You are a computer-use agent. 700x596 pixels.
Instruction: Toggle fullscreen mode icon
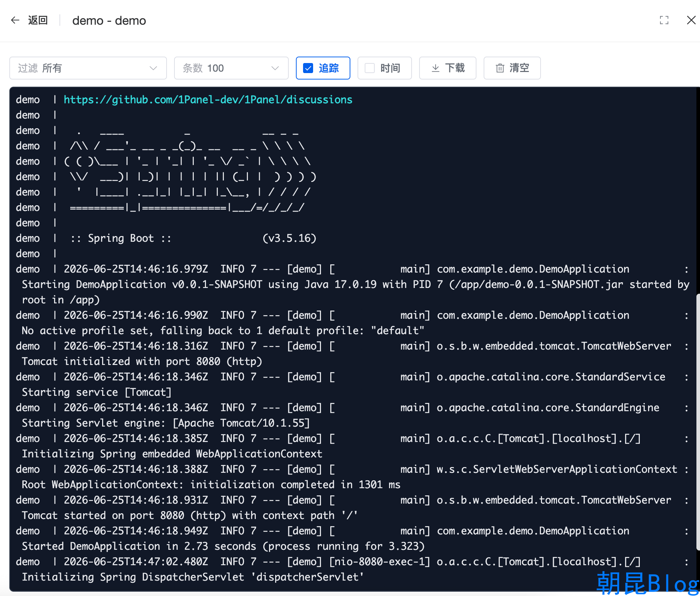[664, 20]
